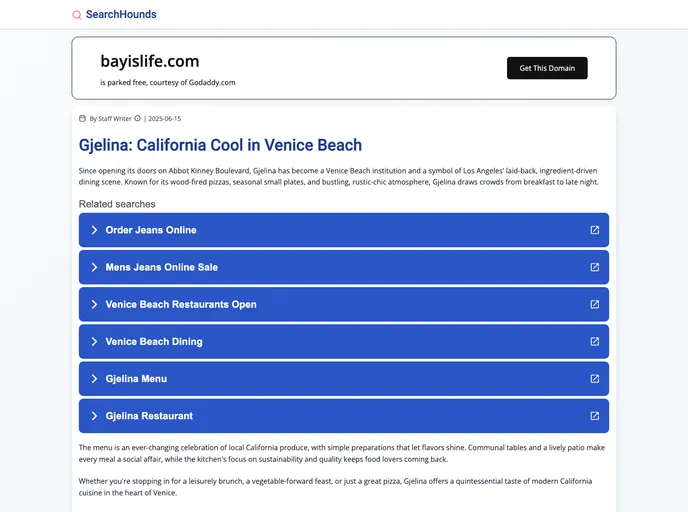Open external link icon for Gjelina Menu
The width and height of the screenshot is (688, 512).
[x=595, y=379]
